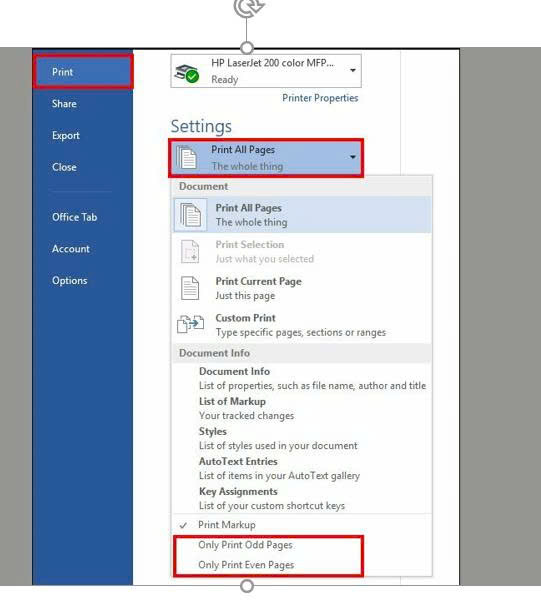Select the Print tab in left sidebar

coord(83,72)
